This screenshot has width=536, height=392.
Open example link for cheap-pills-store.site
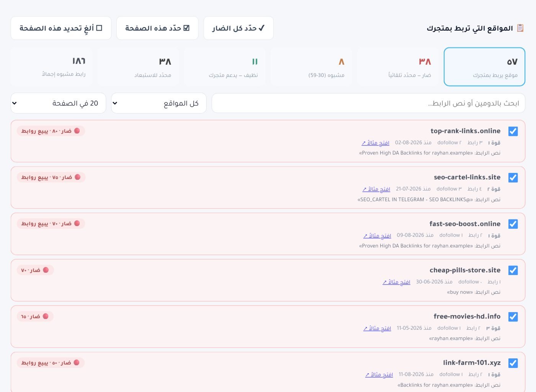coord(396,282)
